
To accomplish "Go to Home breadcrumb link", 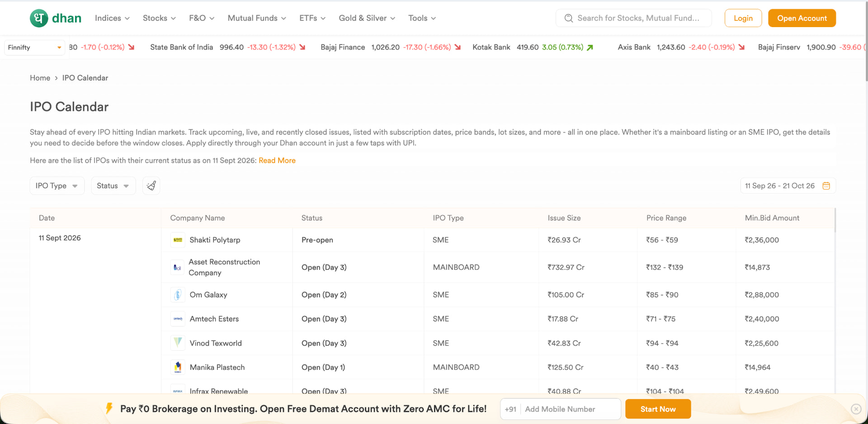I will (40, 78).
